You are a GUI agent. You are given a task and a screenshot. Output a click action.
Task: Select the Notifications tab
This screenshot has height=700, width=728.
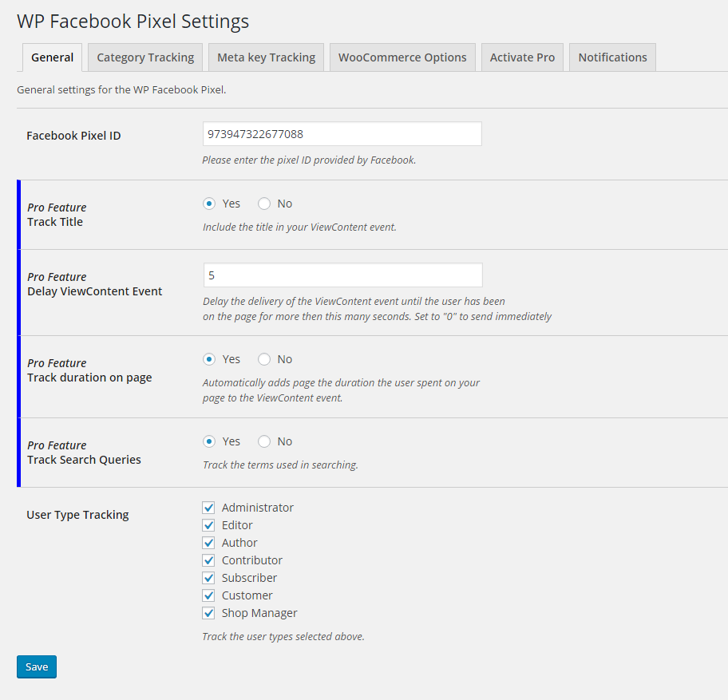[x=612, y=57]
